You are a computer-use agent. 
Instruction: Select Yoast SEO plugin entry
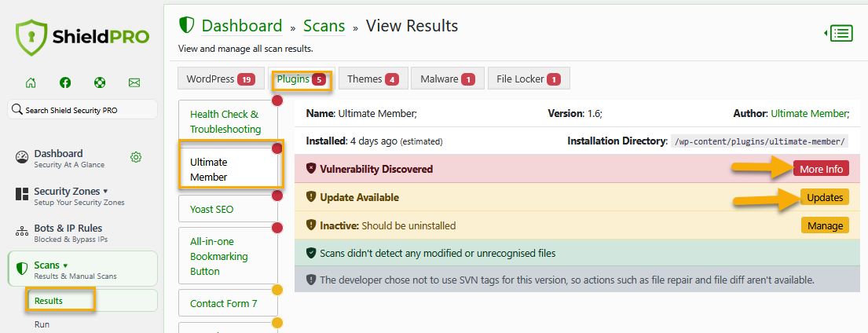228,210
